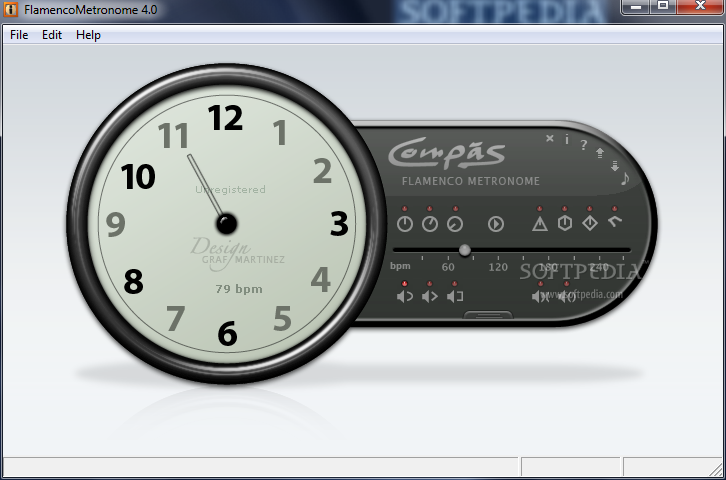The width and height of the screenshot is (726, 480).
Task: Toggle the speaker icon with angle bracket
Action: coord(430,296)
